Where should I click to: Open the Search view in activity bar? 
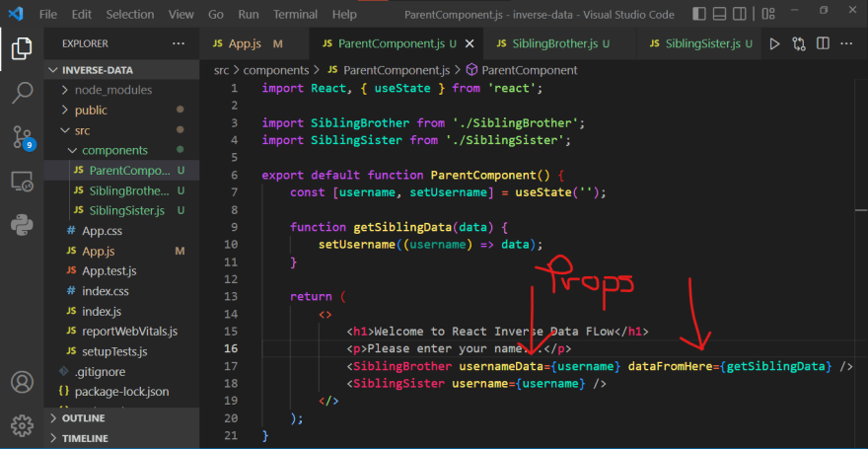click(22, 93)
